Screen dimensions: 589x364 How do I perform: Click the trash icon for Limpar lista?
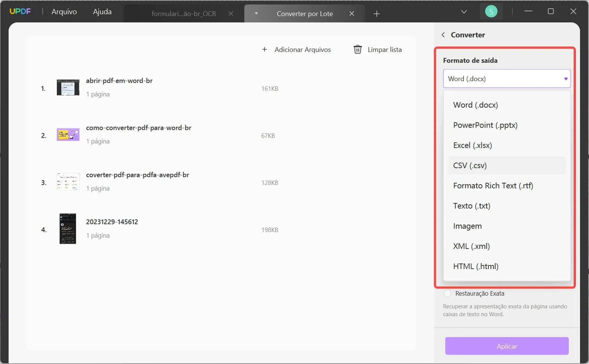click(358, 49)
